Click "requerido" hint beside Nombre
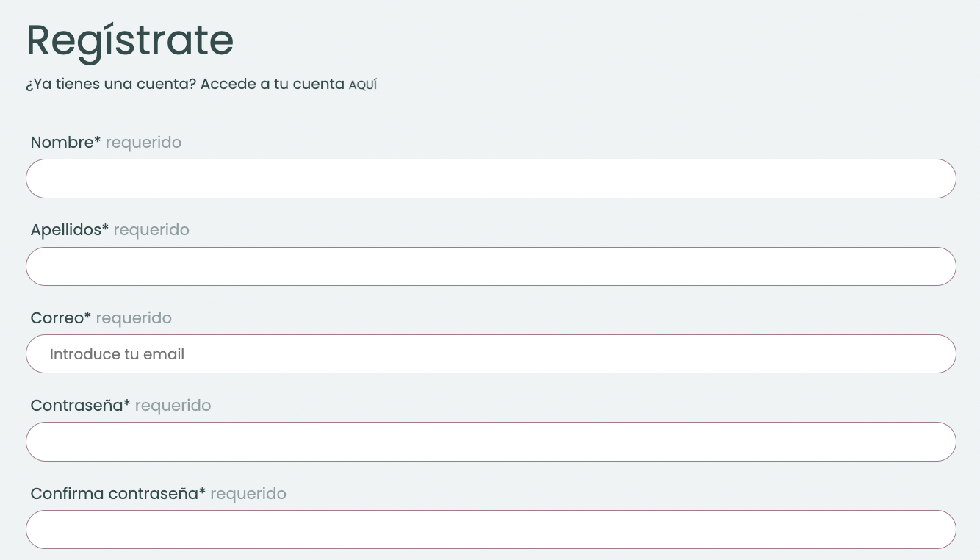This screenshot has width=980, height=560. point(143,143)
